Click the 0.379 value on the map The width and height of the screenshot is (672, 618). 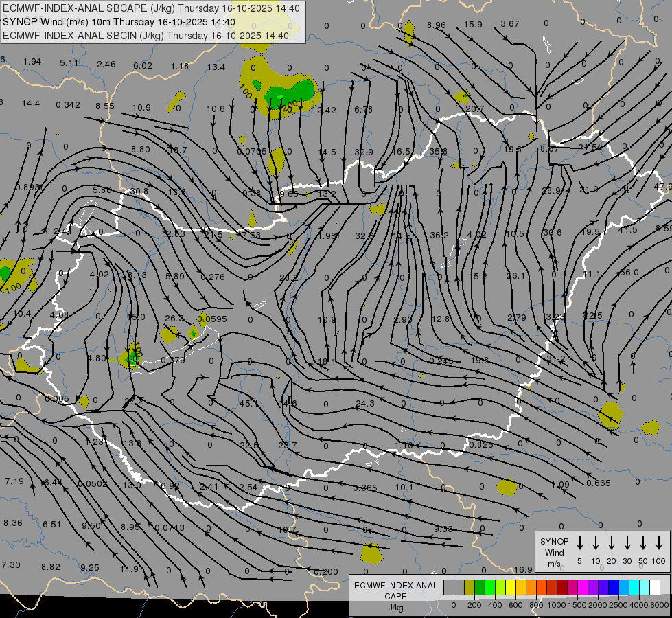173,360
